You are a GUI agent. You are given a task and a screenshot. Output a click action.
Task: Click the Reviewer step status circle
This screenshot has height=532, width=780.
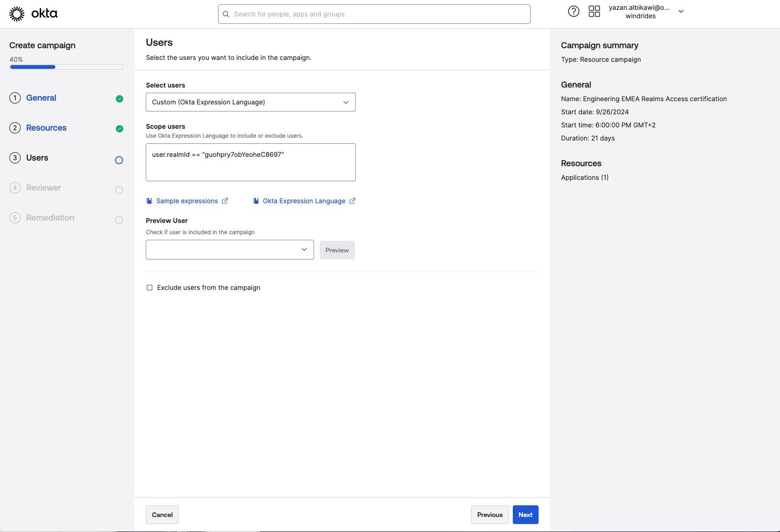(119, 190)
